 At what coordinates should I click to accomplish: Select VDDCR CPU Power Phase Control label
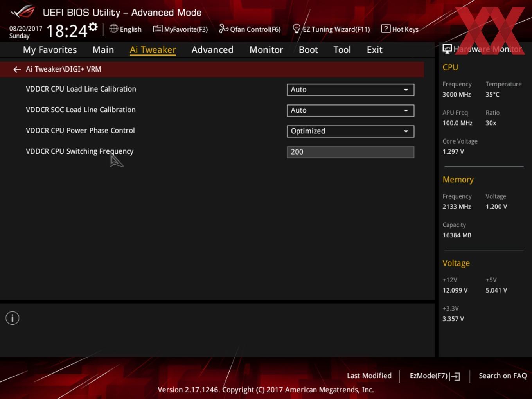tap(80, 130)
